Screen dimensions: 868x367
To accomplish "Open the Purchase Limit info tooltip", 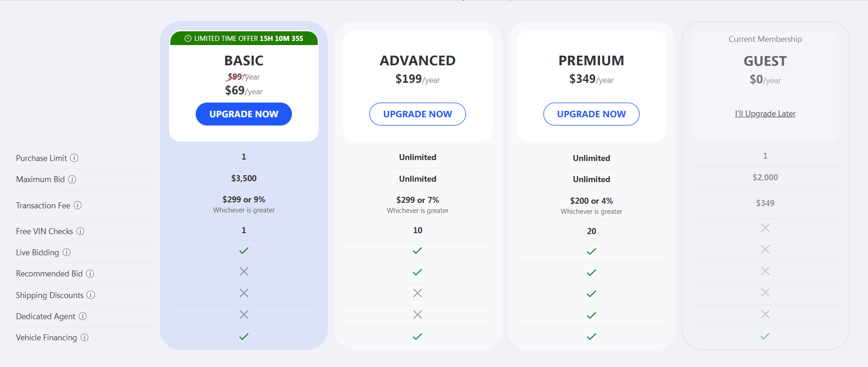I will (x=75, y=158).
